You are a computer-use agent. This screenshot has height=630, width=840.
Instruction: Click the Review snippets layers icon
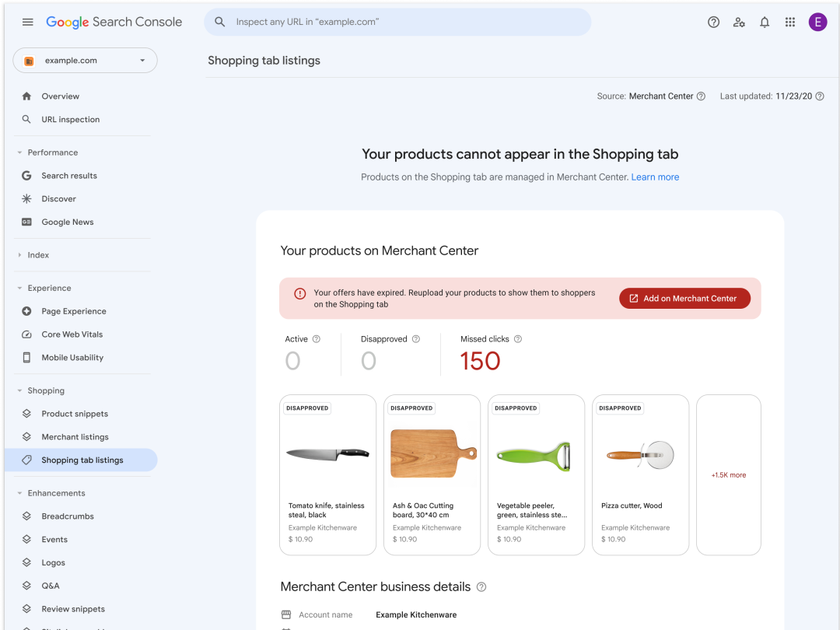[x=26, y=609]
